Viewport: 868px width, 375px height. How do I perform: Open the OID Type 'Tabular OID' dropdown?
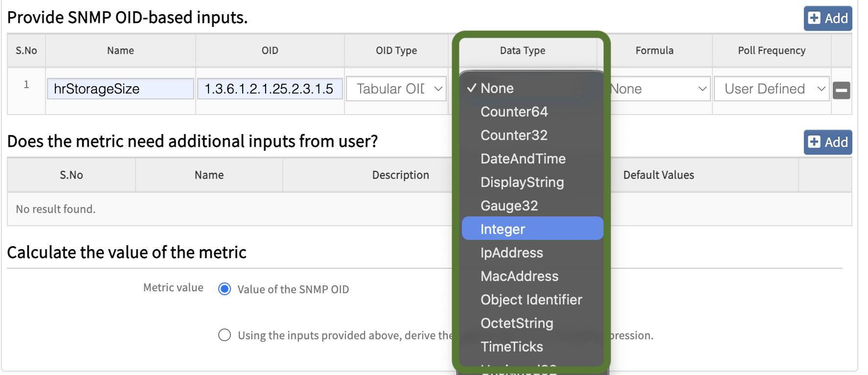(x=396, y=89)
